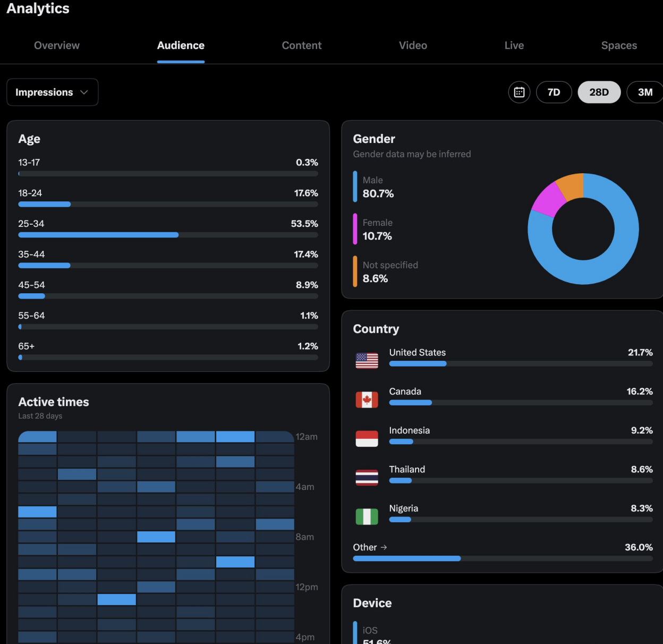Image resolution: width=663 pixels, height=644 pixels.
Task: Click the 25-34 age progress bar
Action: coord(168,235)
